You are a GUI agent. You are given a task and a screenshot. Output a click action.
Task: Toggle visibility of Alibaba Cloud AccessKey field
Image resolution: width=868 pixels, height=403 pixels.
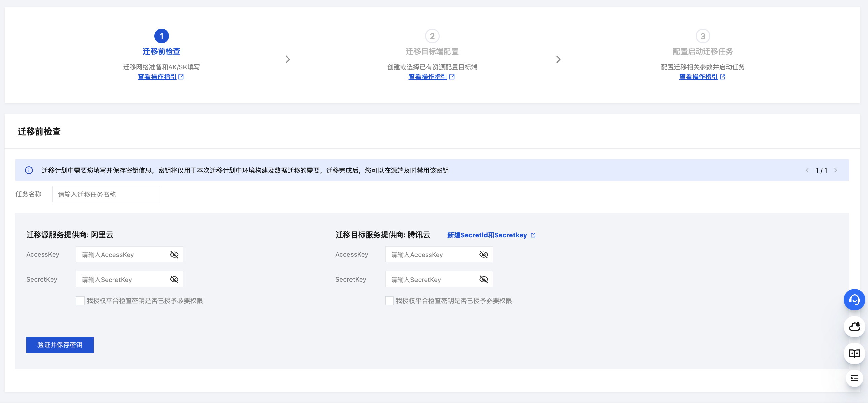pos(174,255)
